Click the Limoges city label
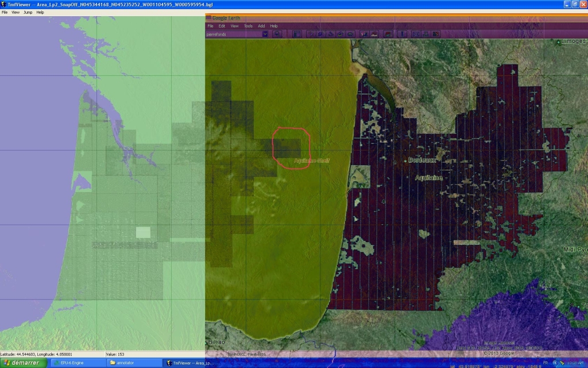588x368 pixels. [x=574, y=41]
